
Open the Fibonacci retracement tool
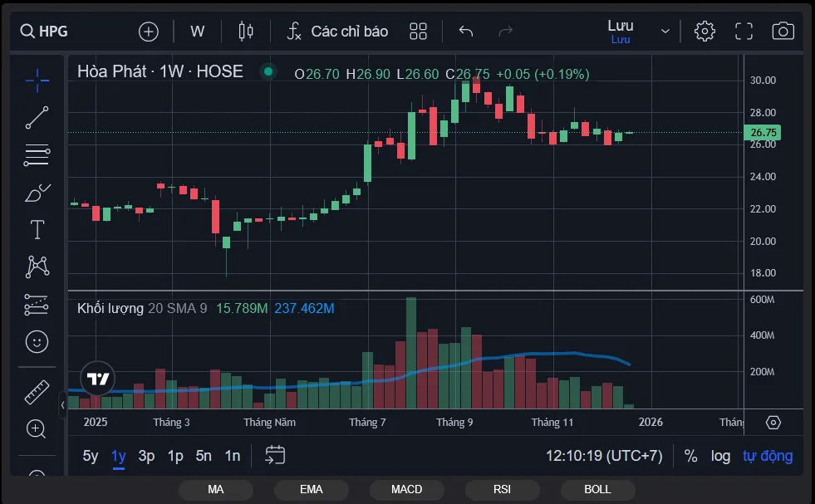click(x=37, y=154)
